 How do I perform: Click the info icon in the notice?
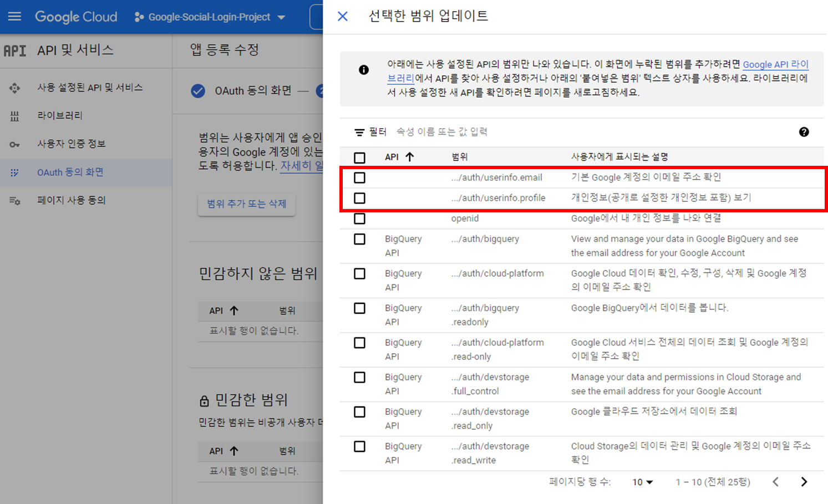pos(364,70)
